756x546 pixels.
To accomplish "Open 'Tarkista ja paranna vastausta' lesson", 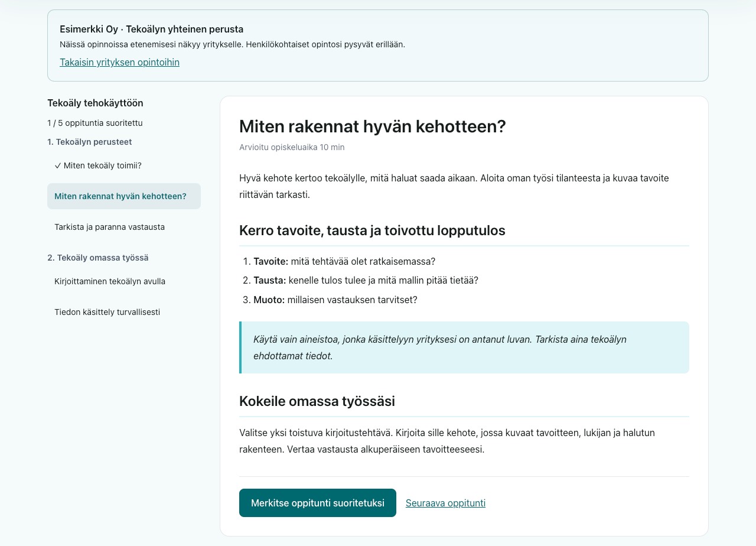I will tap(124, 227).
